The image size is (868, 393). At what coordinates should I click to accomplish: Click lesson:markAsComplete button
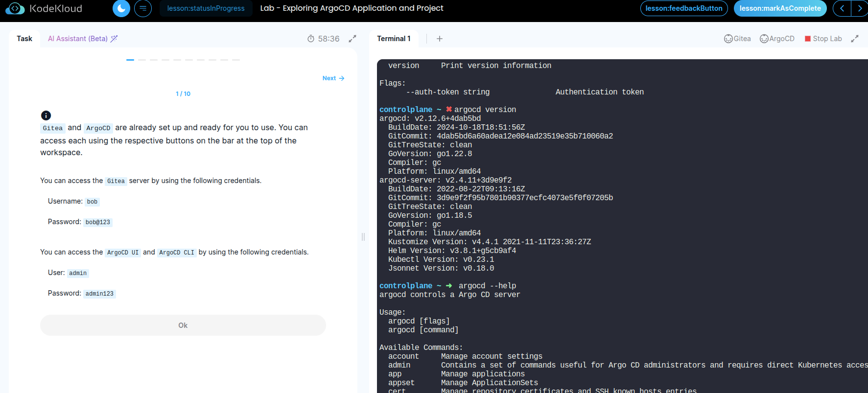[780, 8]
